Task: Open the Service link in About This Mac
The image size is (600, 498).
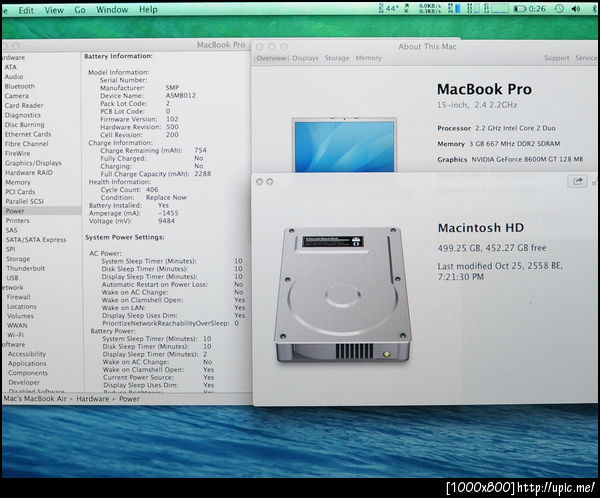Action: tap(586, 58)
